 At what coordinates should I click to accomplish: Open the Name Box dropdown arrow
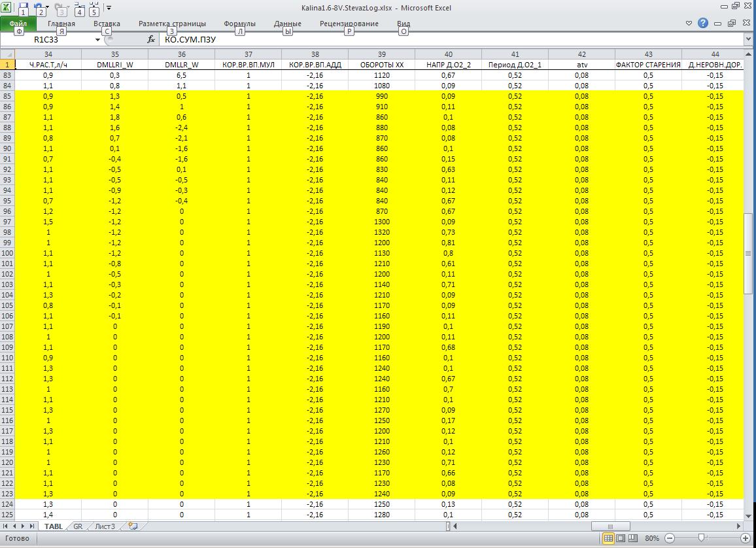[97, 40]
